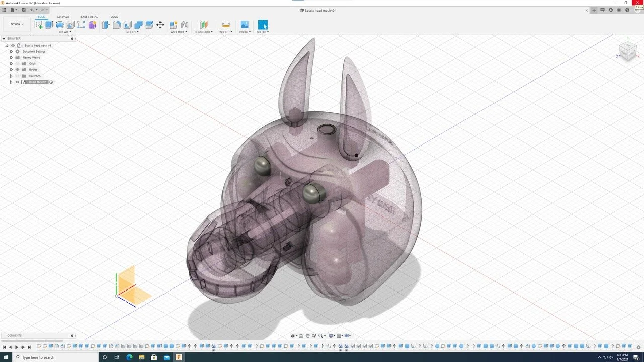Click the Look At navigation icon

(301, 336)
